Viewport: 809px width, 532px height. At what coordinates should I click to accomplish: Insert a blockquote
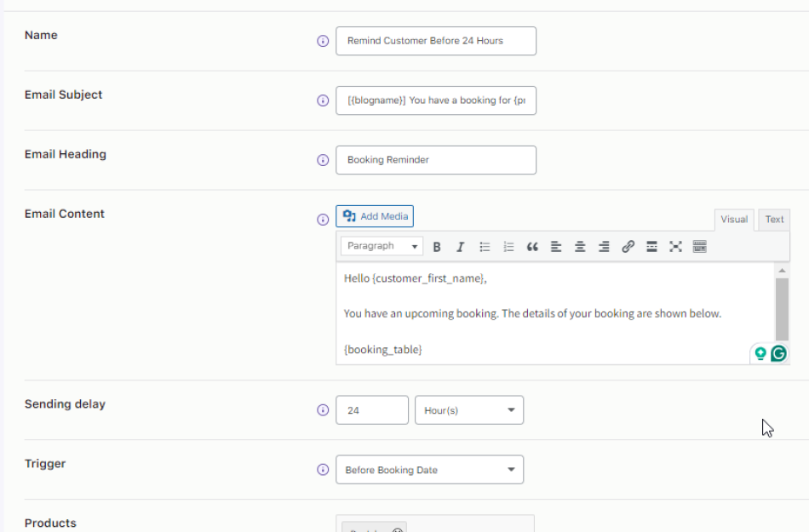click(532, 246)
